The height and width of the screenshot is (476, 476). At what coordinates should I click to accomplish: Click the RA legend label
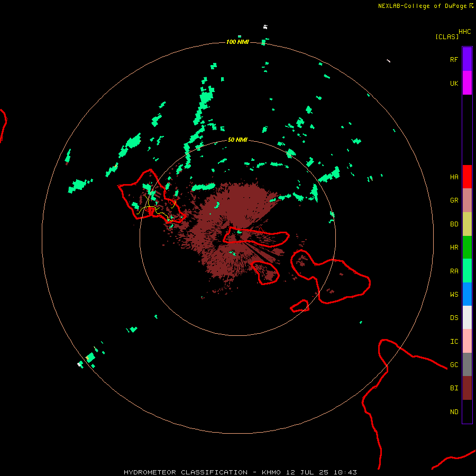point(454,271)
